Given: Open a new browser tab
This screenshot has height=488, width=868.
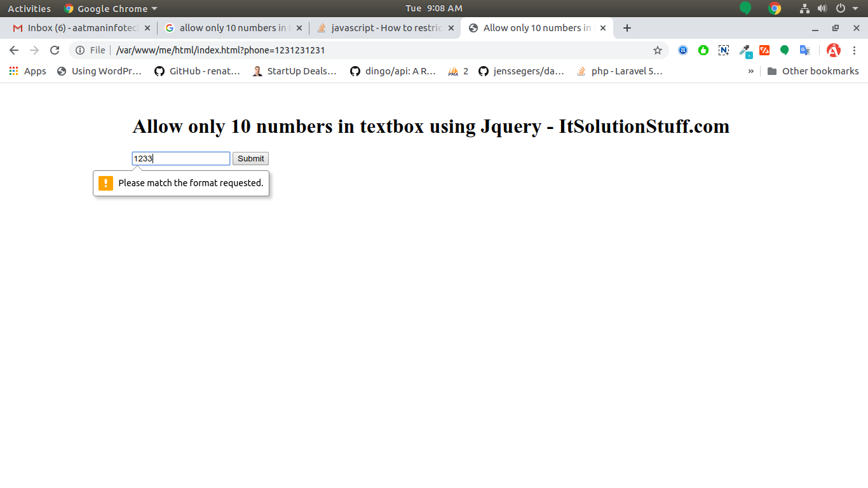Looking at the screenshot, I should pyautogui.click(x=627, y=28).
